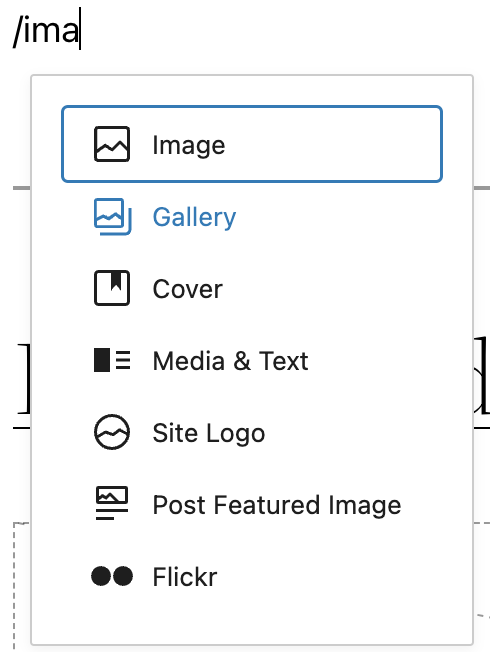Screen dimensions: 490x652
Task: Click the gray separator line left of popup
Action: [x=22, y=188]
